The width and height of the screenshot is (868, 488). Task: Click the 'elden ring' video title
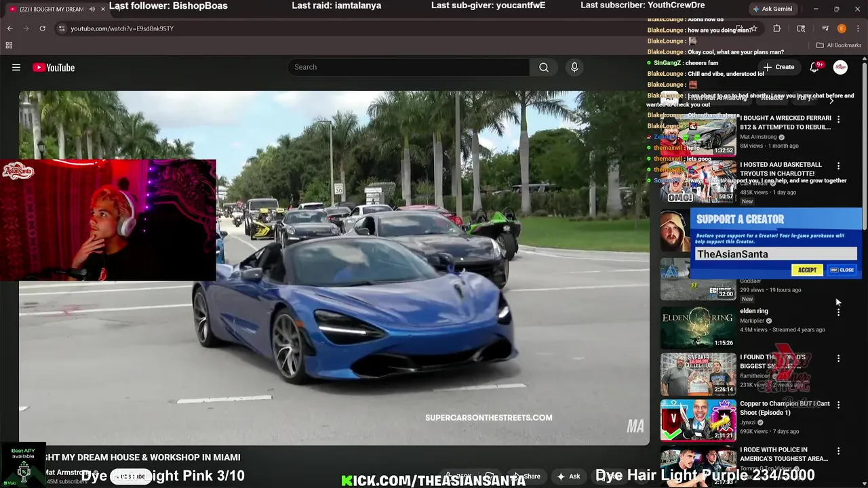754,311
